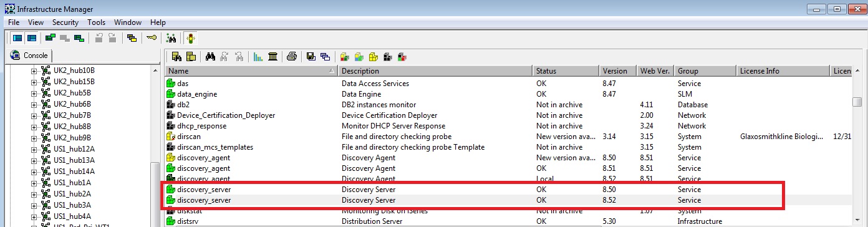Click the blue-green cube probe icon
868x227 pixels.
tap(359, 56)
